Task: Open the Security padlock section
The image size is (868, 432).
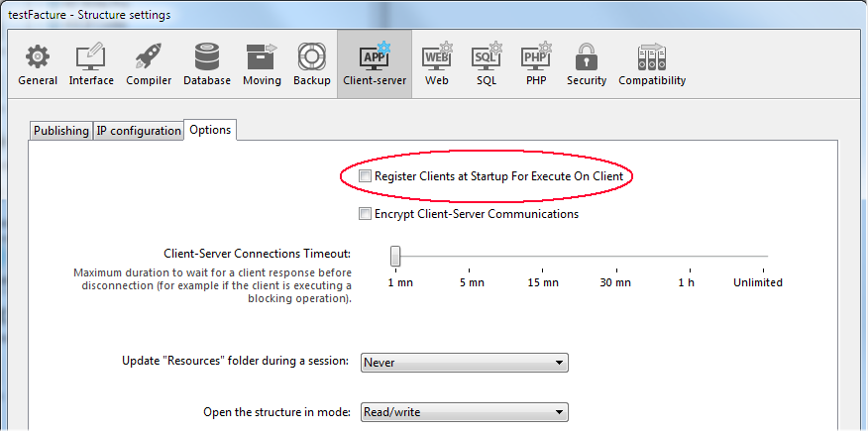Action: pyautogui.click(x=587, y=63)
